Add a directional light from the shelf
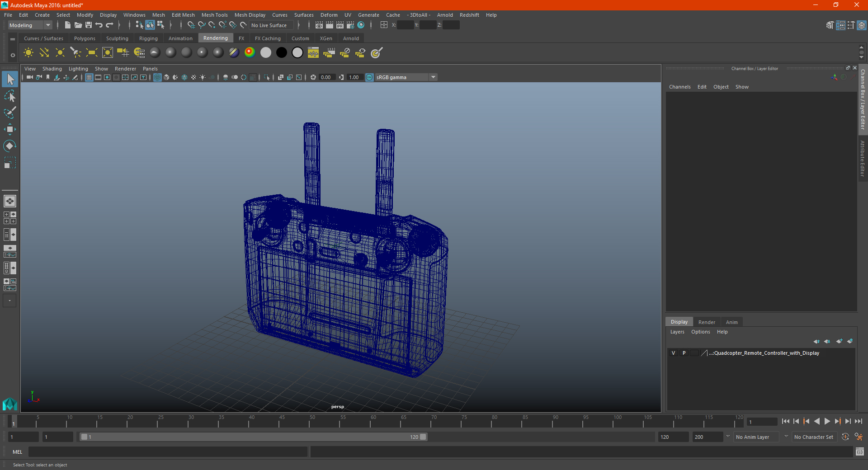 click(x=44, y=53)
